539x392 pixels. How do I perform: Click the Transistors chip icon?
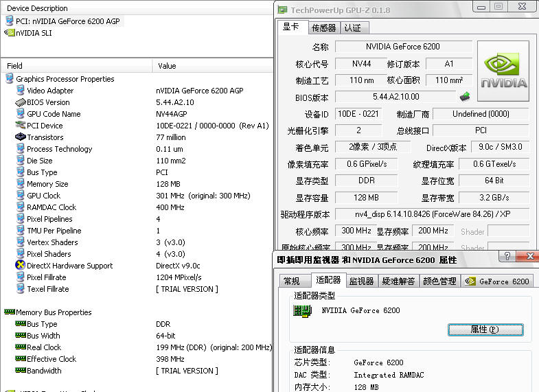coord(21,137)
